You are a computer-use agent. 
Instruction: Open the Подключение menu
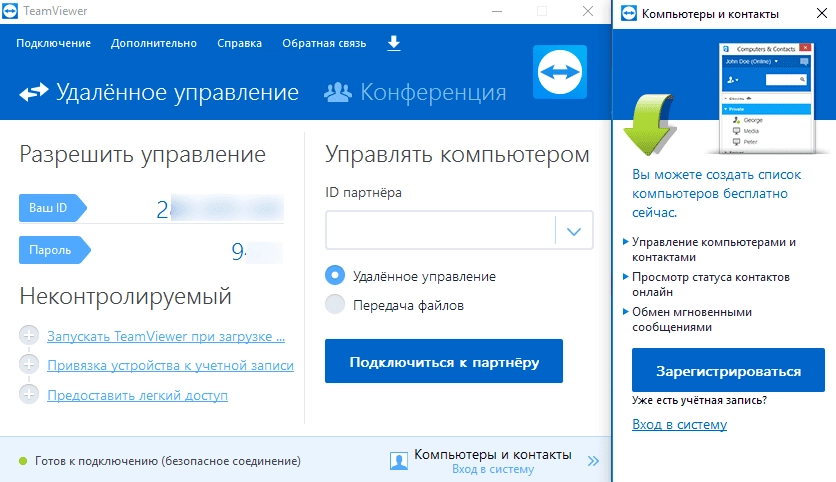[53, 43]
